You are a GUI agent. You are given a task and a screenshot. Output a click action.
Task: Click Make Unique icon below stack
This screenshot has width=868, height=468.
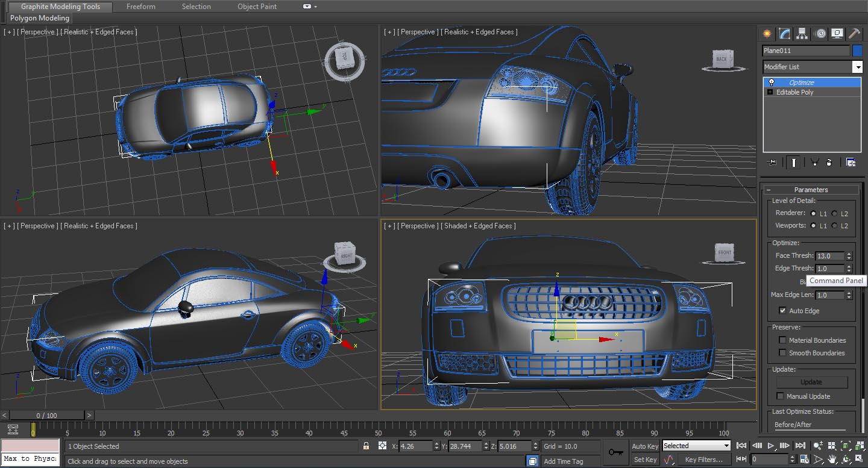coord(814,163)
